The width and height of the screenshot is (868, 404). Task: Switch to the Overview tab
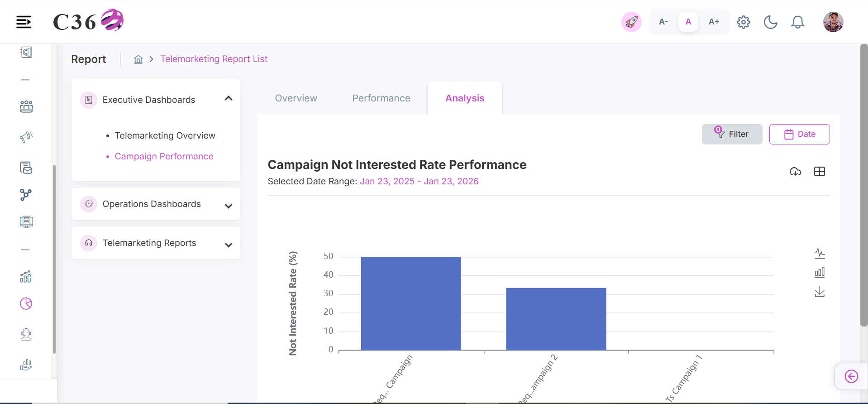pos(296,98)
